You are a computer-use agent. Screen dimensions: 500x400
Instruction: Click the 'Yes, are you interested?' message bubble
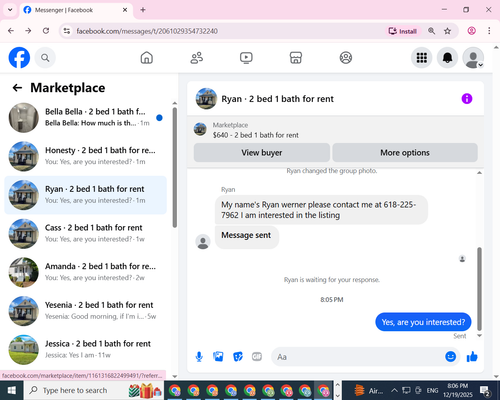point(423,322)
